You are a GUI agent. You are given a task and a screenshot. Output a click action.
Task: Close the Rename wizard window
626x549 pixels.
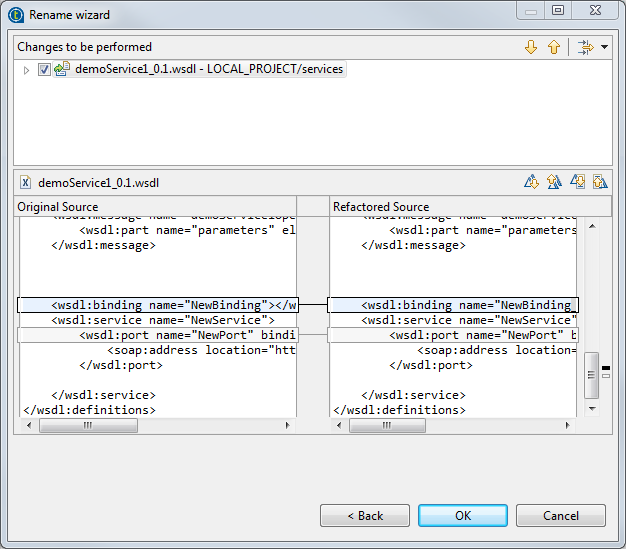(595, 10)
